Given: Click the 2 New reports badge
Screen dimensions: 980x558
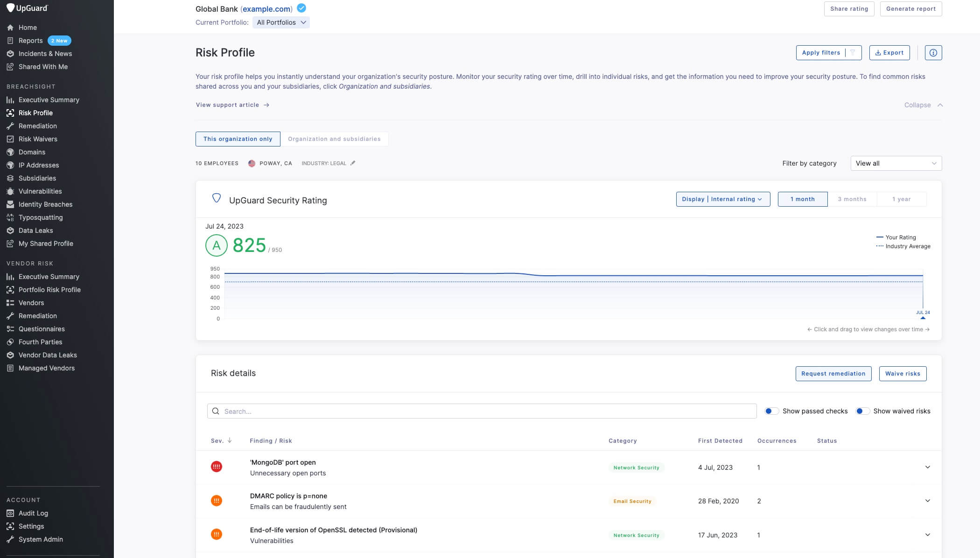Looking at the screenshot, I should [x=59, y=41].
